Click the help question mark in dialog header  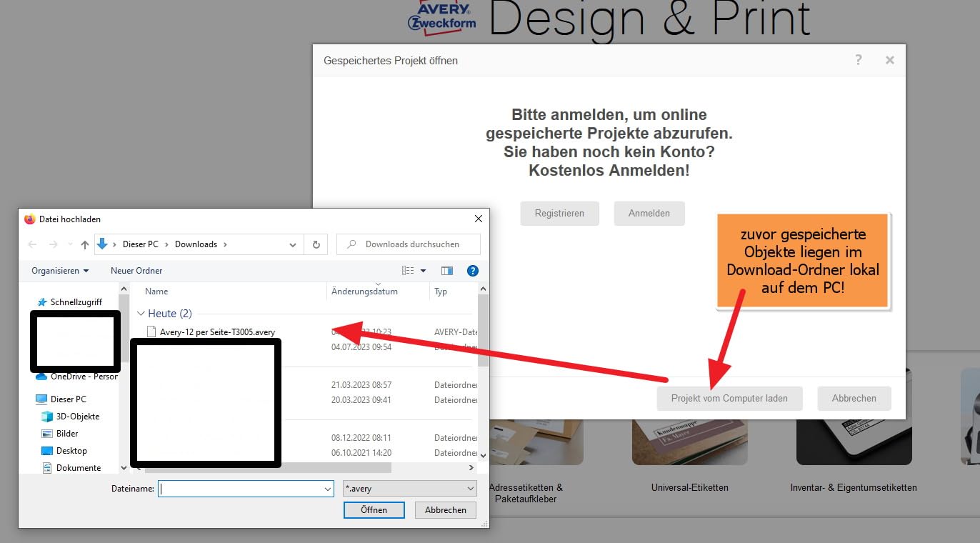[x=859, y=60]
